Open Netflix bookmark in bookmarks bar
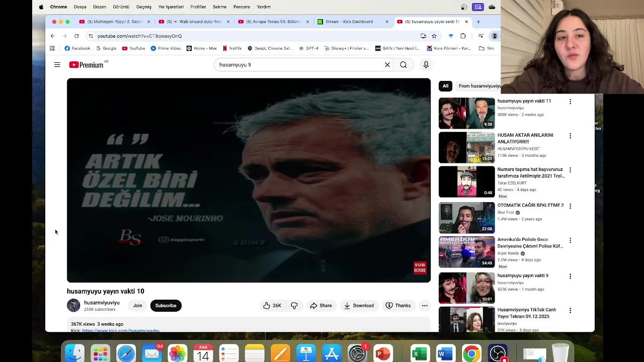644x362 pixels. click(232, 48)
